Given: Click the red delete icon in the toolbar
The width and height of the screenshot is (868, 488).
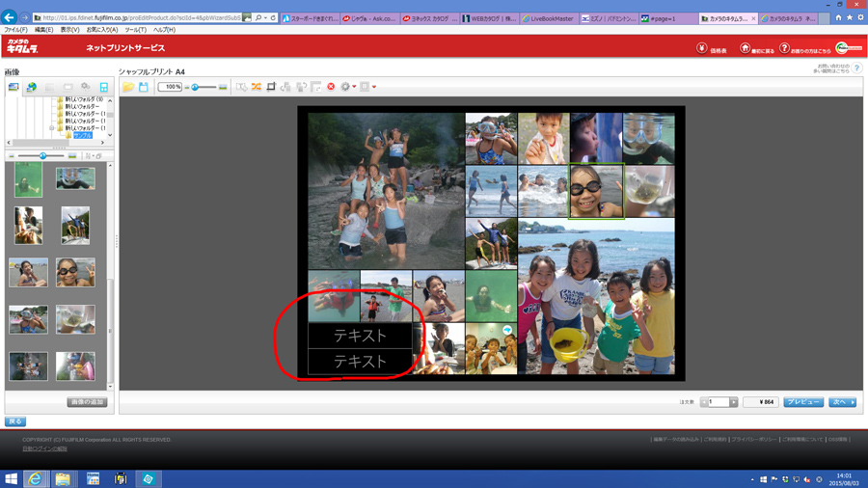Looking at the screenshot, I should pos(331,87).
